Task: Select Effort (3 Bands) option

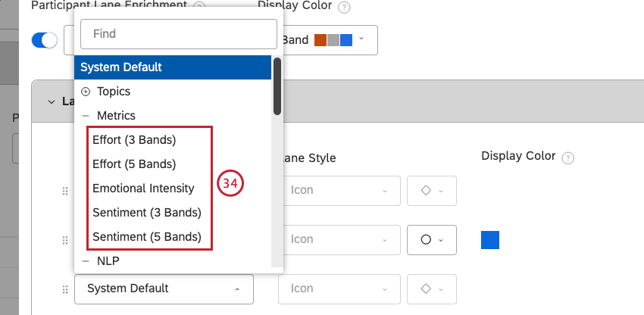Action: coord(134,140)
